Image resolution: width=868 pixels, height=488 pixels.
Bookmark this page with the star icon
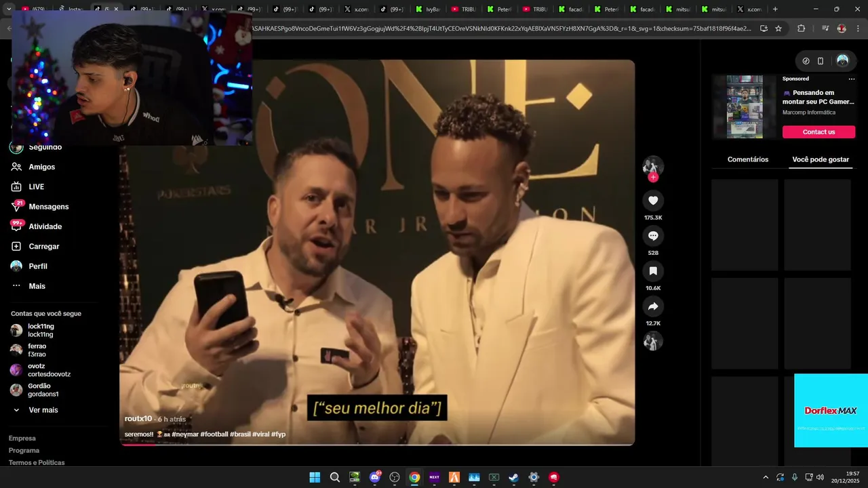pos(778,28)
